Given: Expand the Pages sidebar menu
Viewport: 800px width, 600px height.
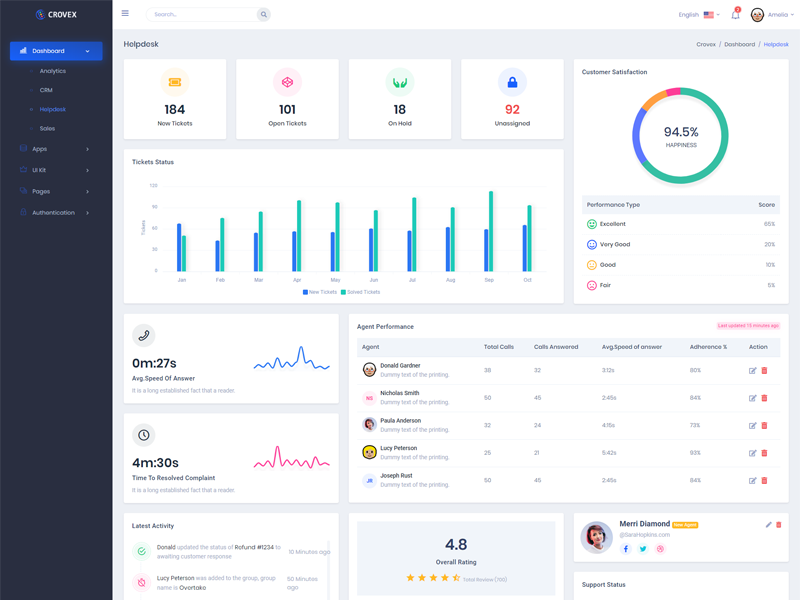Looking at the screenshot, I should pos(56,191).
